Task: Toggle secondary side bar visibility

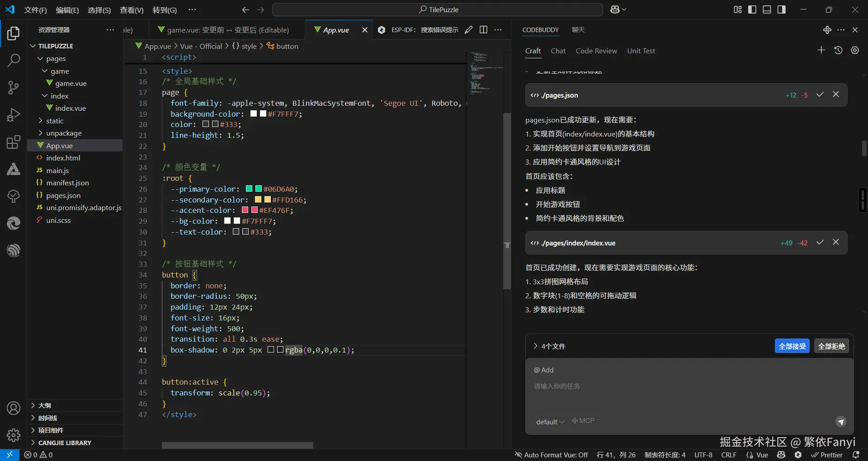Action: pos(781,9)
